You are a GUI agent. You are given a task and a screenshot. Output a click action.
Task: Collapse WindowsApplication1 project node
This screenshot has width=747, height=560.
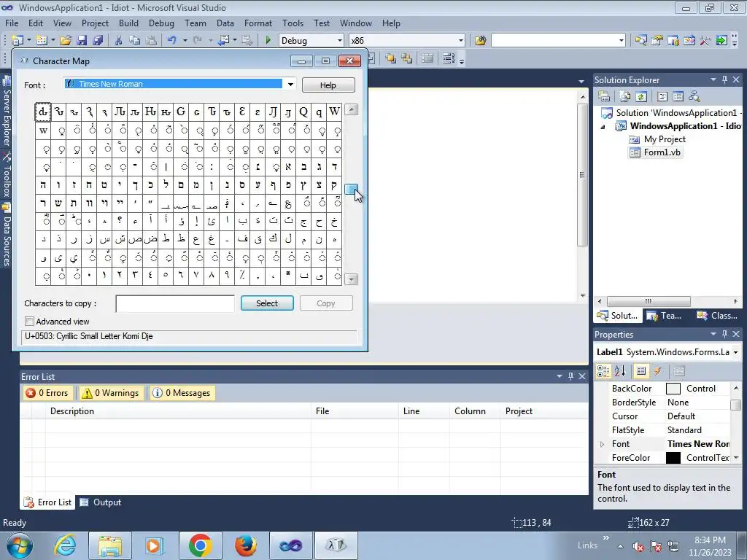603,127
